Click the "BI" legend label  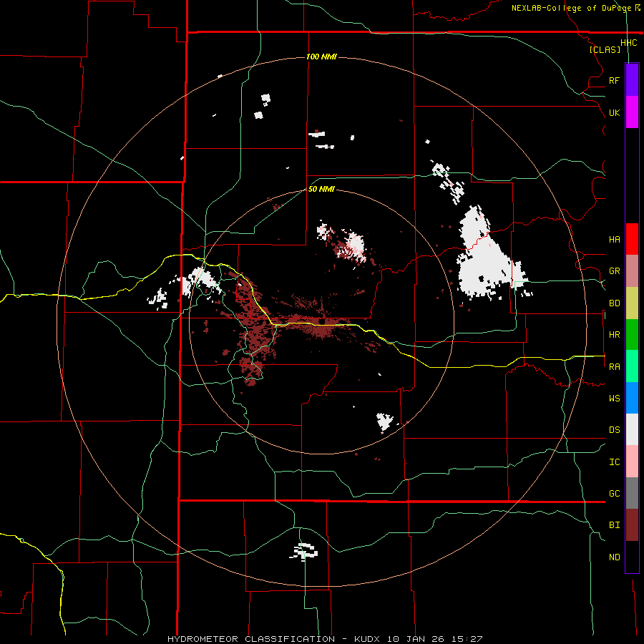614,525
